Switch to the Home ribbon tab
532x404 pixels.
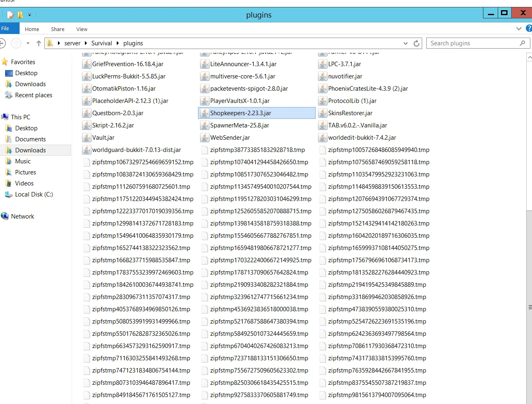[x=32, y=29]
